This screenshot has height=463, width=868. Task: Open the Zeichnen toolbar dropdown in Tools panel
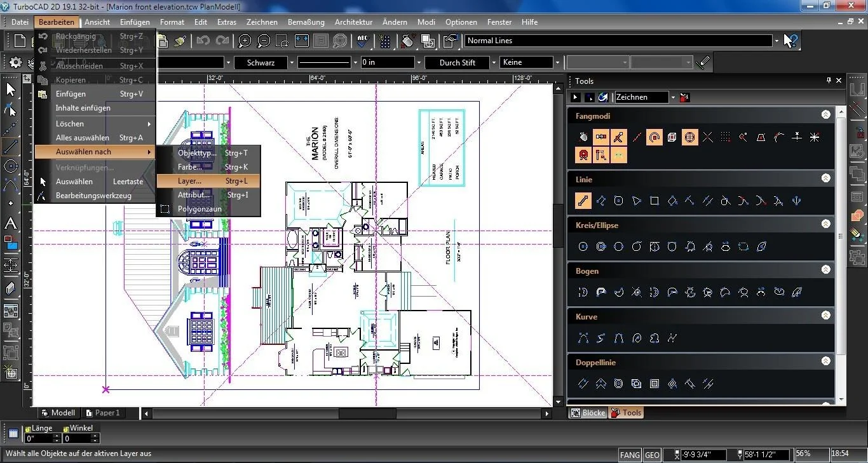pos(672,97)
